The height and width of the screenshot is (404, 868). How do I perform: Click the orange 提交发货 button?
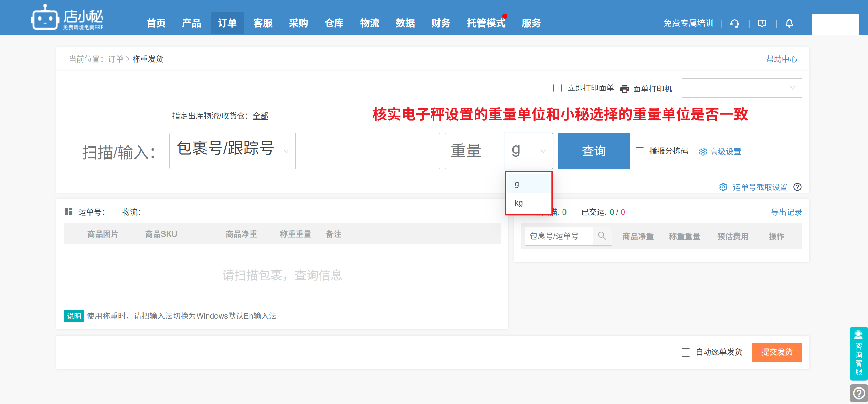pyautogui.click(x=777, y=352)
